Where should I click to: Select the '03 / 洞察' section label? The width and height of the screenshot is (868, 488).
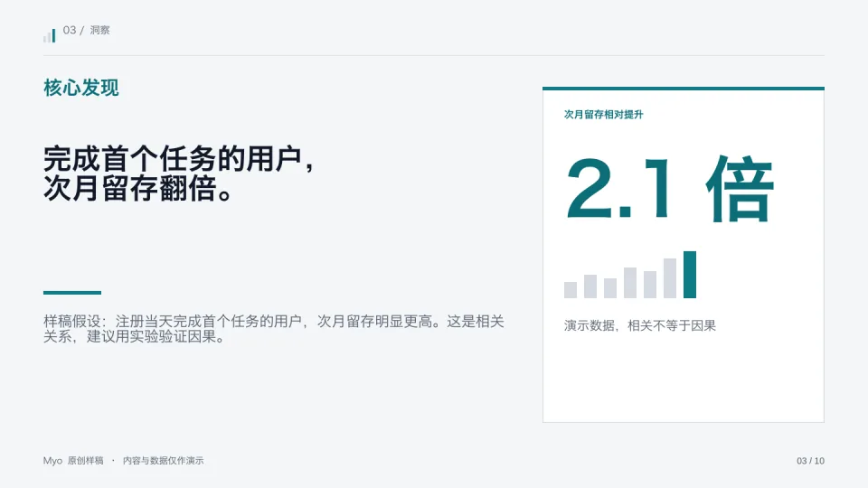(87, 31)
